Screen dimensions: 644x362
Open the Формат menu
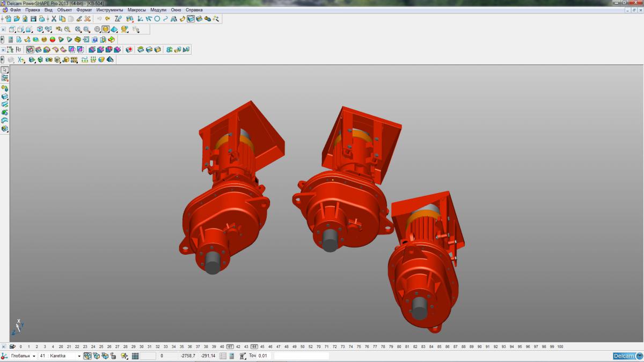click(x=84, y=10)
